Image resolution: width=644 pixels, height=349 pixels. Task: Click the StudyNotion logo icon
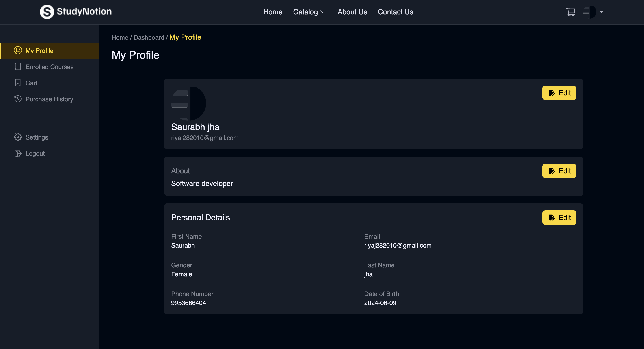pyautogui.click(x=47, y=12)
